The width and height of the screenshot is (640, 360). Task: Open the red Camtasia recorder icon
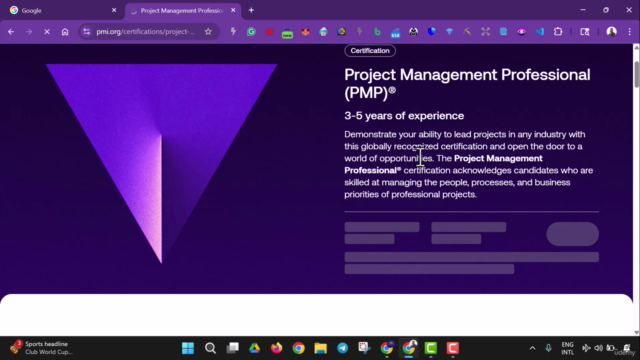453,348
